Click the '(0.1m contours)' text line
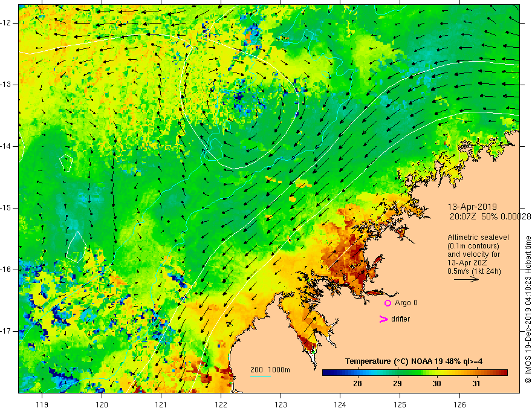532x411 pixels. tap(473, 246)
